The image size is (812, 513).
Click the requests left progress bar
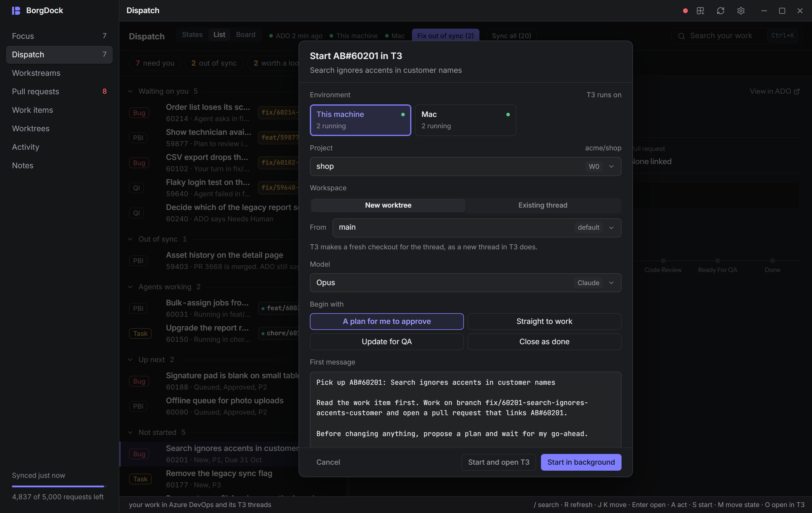click(59, 486)
